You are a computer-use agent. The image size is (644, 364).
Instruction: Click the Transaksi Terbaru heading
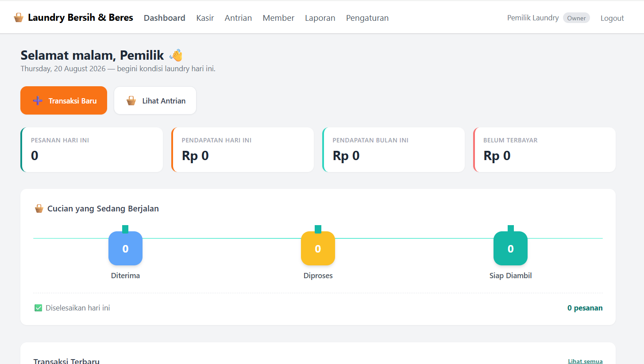coord(66,361)
